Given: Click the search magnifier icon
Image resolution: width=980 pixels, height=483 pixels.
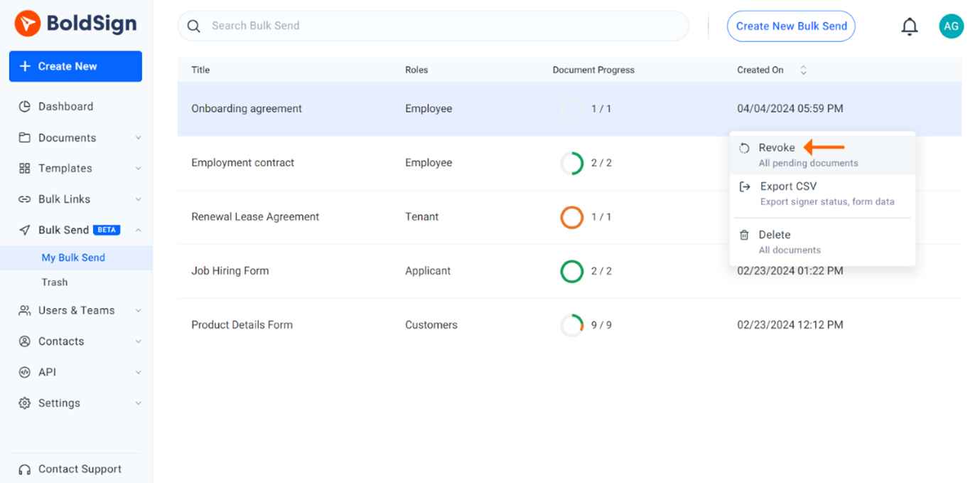Looking at the screenshot, I should 193,25.
